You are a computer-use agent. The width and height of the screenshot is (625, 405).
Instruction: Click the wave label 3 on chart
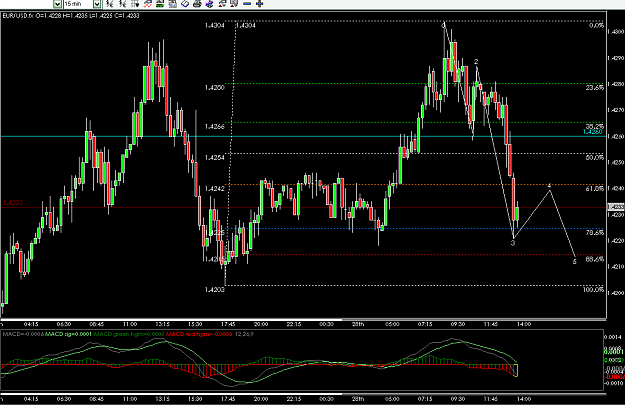click(513, 243)
